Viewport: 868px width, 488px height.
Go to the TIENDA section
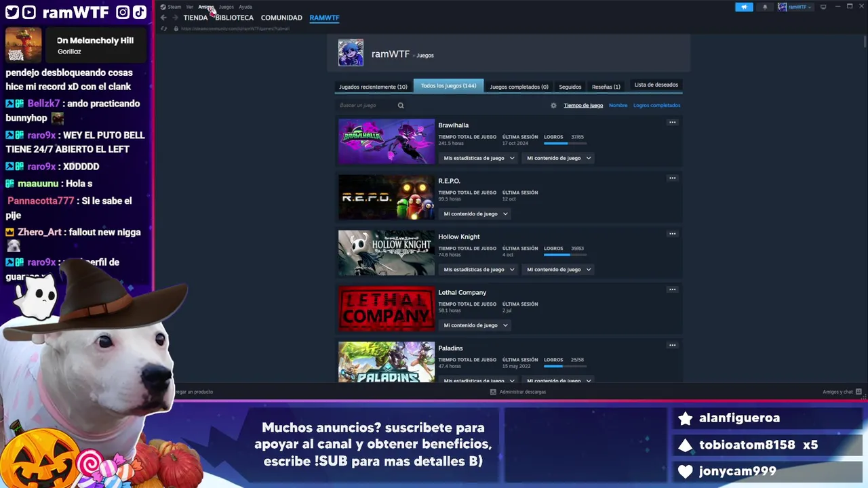pos(195,18)
